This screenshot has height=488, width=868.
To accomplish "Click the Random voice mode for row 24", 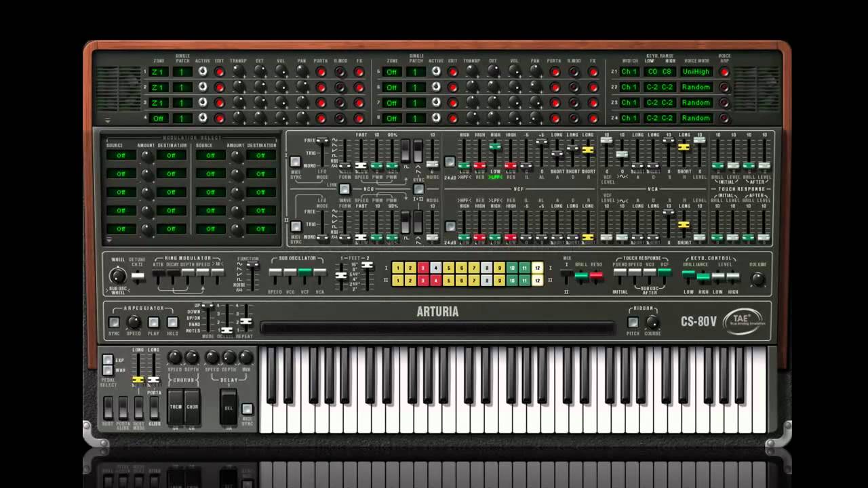I will point(696,118).
